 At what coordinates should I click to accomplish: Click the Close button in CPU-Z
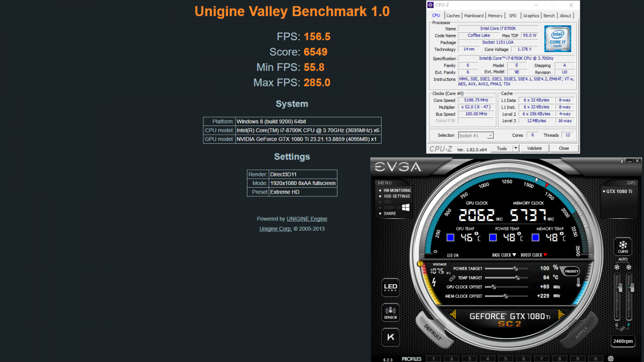point(564,149)
